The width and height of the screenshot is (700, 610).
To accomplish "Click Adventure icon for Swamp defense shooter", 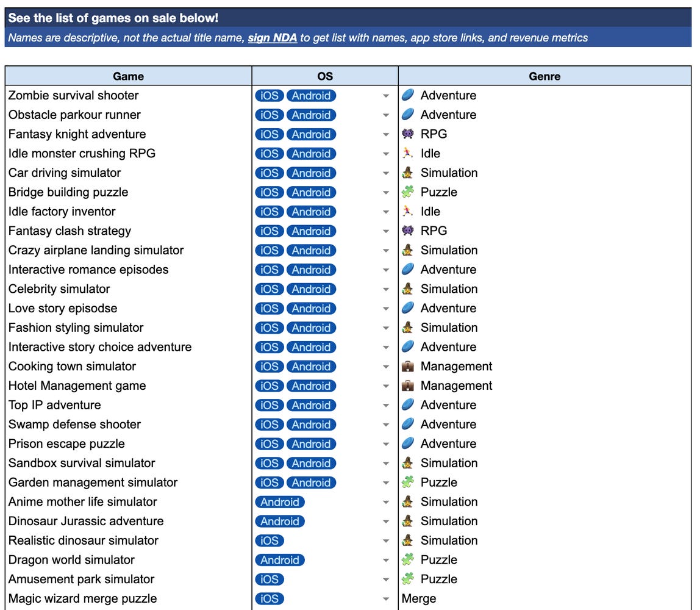I will (x=407, y=424).
